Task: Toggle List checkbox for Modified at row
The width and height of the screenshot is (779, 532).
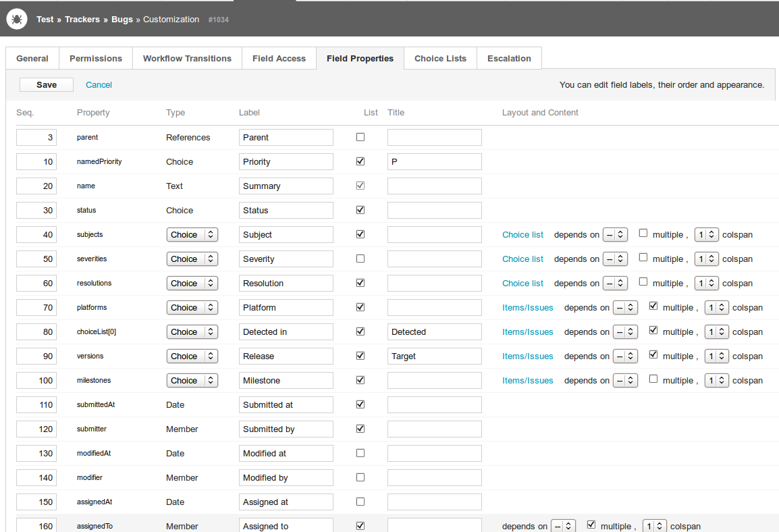Action: 360,453
